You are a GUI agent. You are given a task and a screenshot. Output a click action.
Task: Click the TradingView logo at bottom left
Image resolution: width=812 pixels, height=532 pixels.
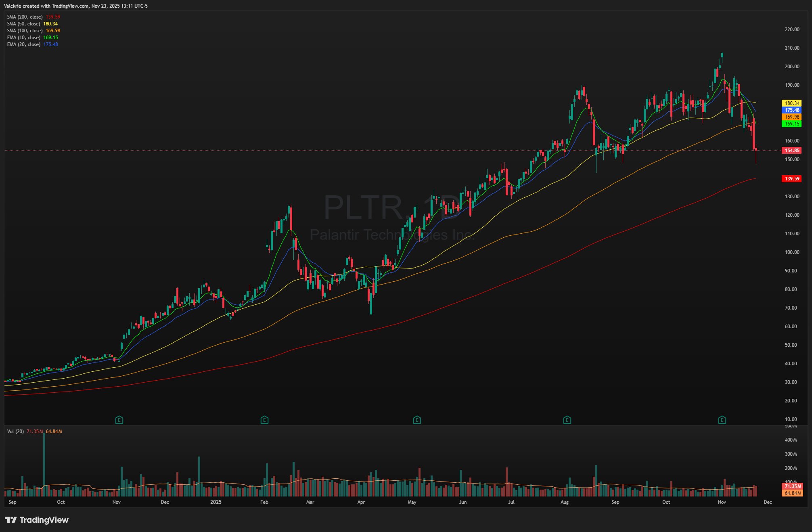pyautogui.click(x=37, y=520)
